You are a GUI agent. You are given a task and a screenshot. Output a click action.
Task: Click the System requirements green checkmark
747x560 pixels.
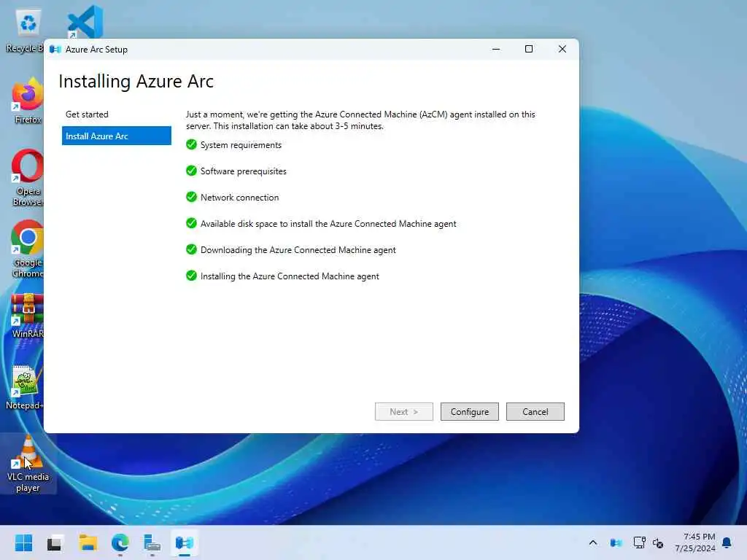point(192,144)
